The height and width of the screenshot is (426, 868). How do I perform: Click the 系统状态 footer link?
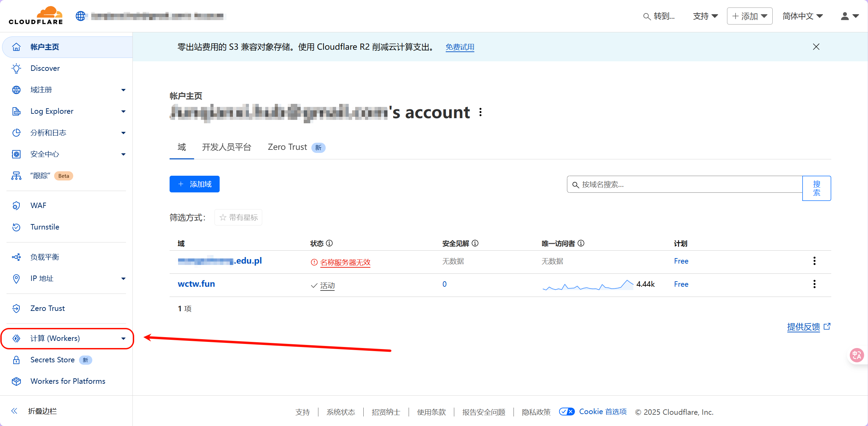[x=341, y=412]
